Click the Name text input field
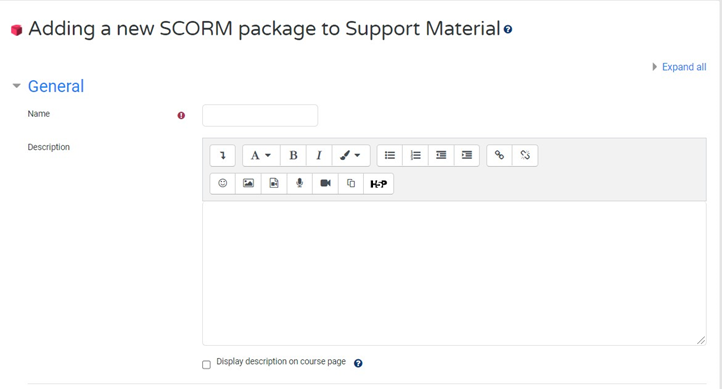Image resolution: width=722 pixels, height=389 pixels. [260, 116]
